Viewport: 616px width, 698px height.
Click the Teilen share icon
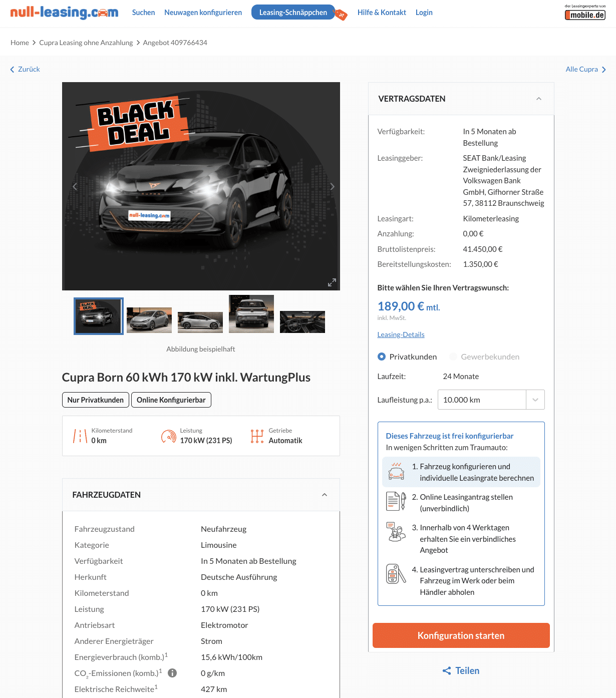[x=447, y=670]
